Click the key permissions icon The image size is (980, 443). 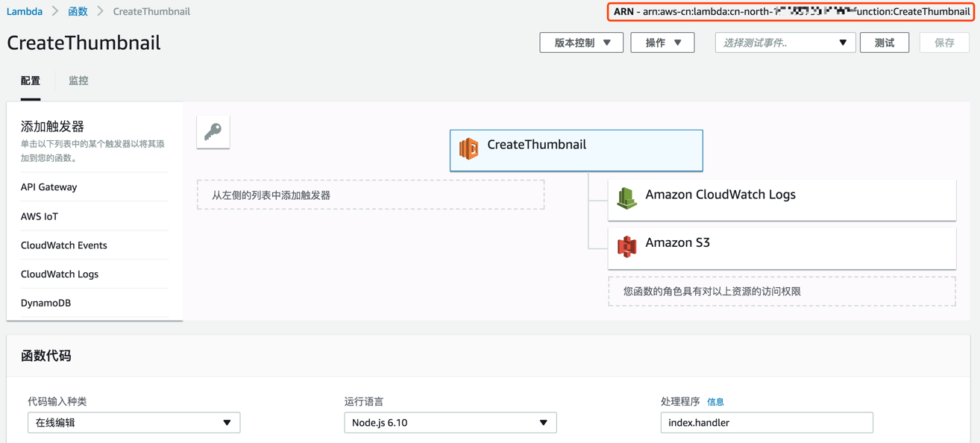213,132
